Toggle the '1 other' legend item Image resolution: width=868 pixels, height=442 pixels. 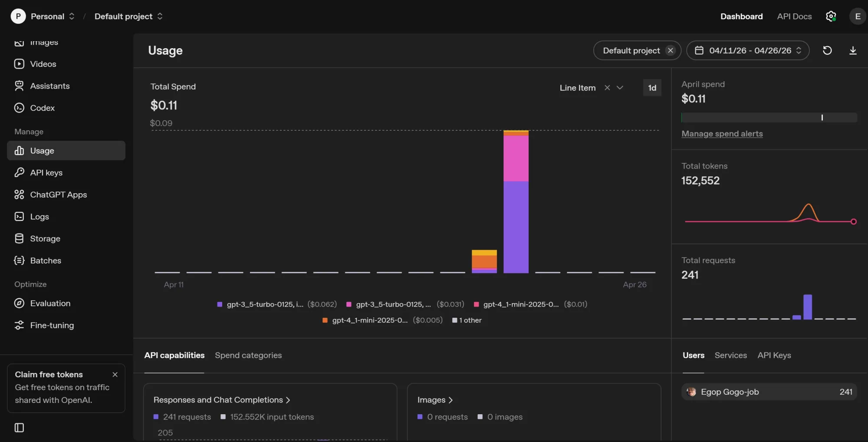coord(467,320)
